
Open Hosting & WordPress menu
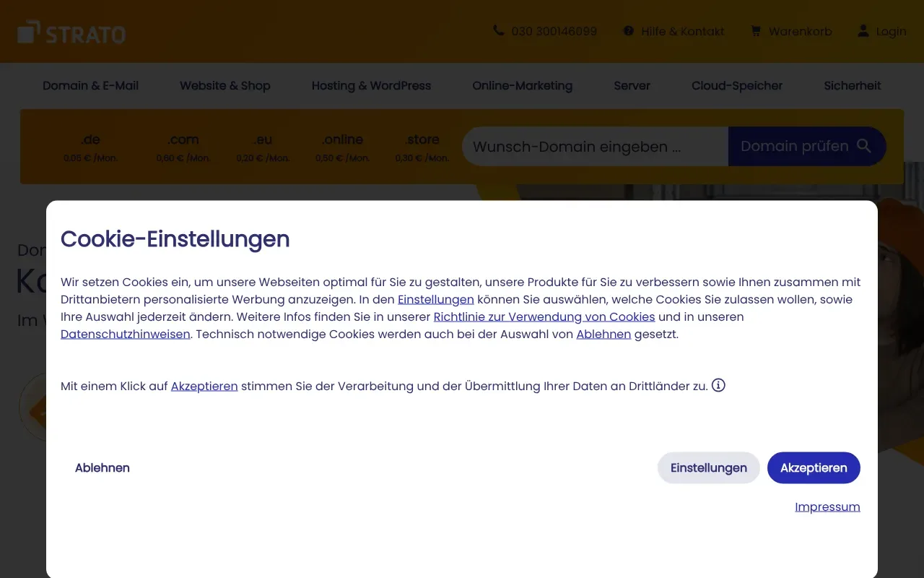pos(371,85)
